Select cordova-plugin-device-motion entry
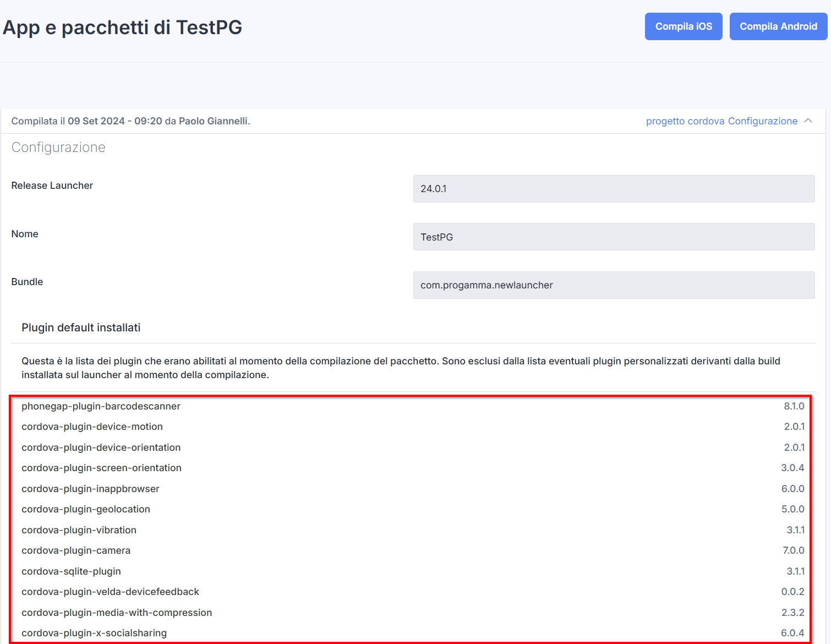 (x=92, y=427)
